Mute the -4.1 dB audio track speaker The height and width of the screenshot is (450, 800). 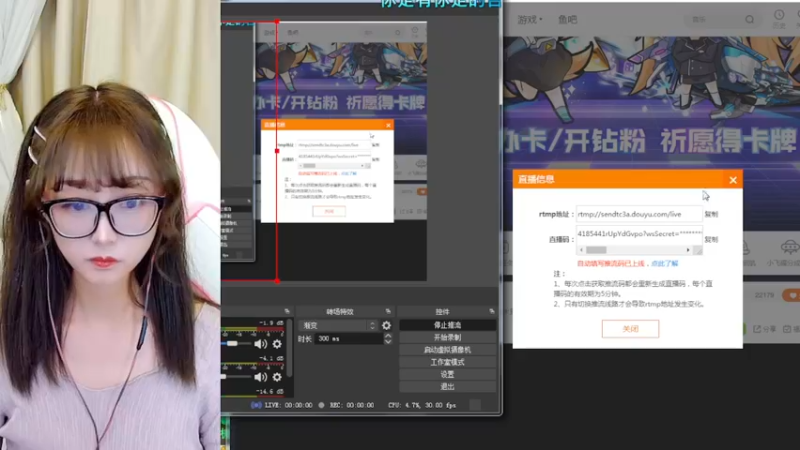tap(261, 377)
